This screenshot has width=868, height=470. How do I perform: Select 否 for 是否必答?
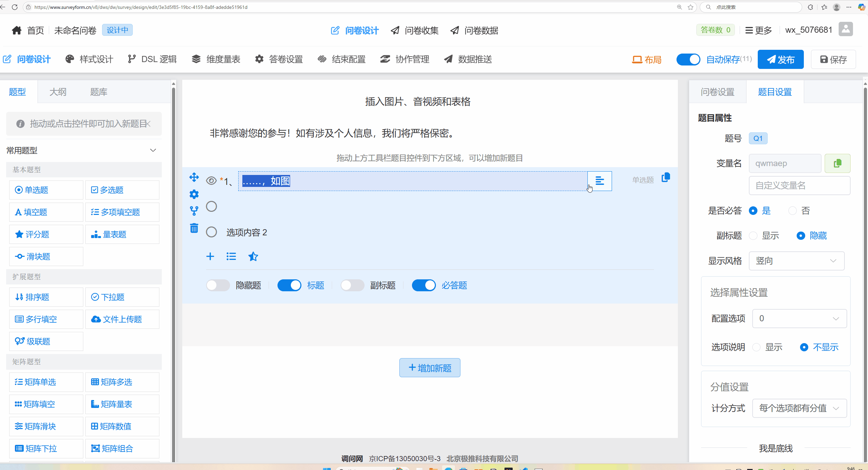tap(793, 211)
